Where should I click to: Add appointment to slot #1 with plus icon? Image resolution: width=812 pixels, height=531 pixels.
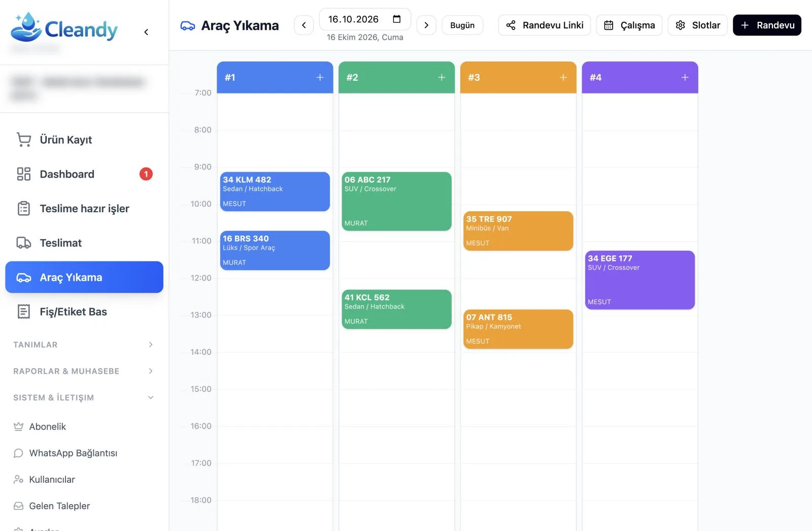(x=320, y=77)
